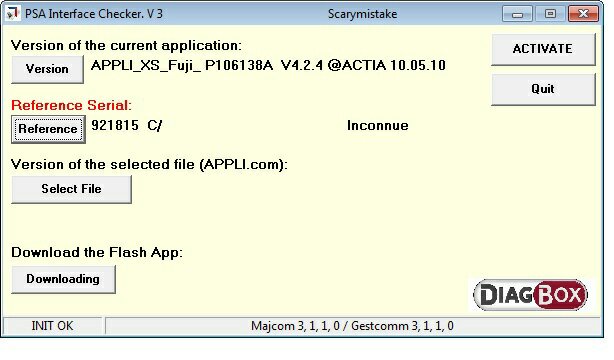The width and height of the screenshot is (614, 360).
Task: Click the APPLI_XS_Fuji_ P106138A version string
Action: coord(268,65)
